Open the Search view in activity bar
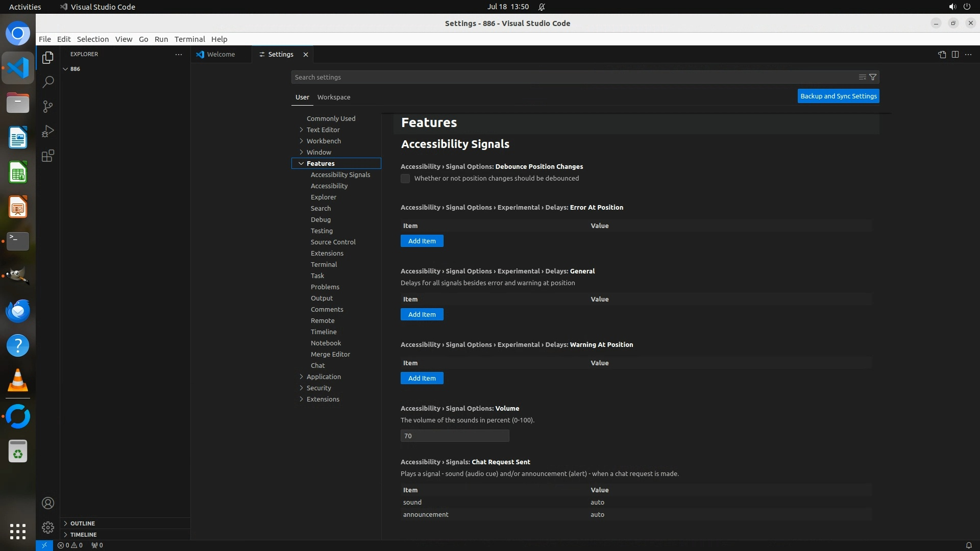 click(x=48, y=82)
